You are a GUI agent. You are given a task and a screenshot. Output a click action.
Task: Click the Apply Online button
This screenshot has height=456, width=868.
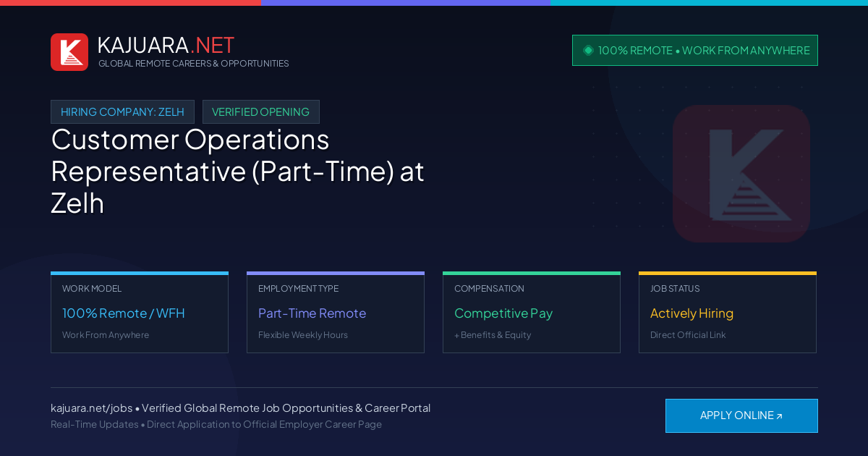coord(741,415)
